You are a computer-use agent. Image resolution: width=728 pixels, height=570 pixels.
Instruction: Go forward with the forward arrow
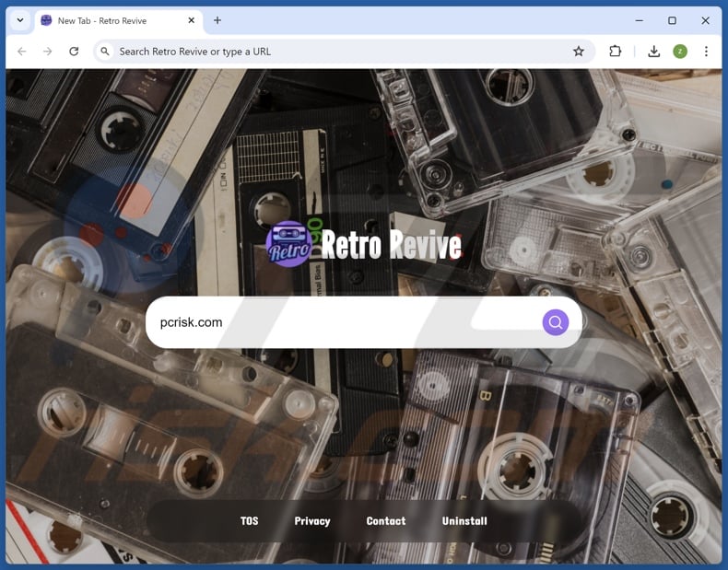coord(47,52)
